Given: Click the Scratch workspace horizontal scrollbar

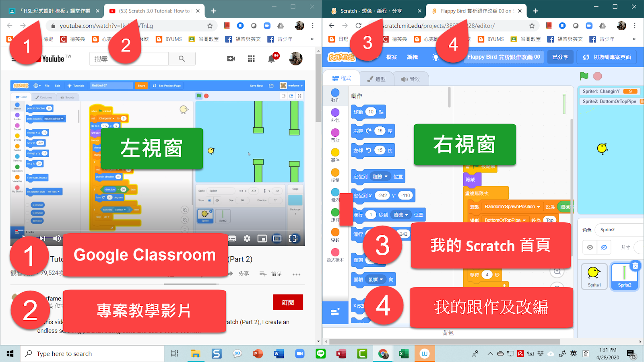Looking at the screenshot, I should pos(445,342).
